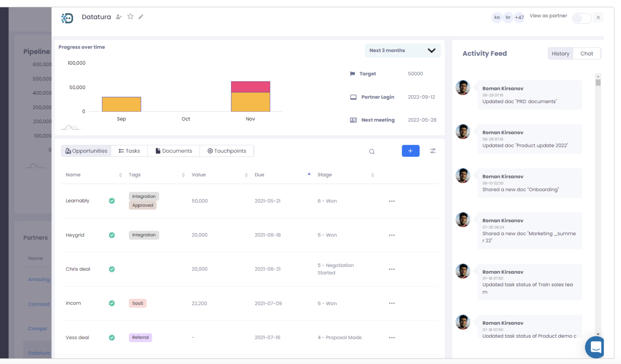
Task: Create a new opportunity with the plus button
Action: (411, 151)
